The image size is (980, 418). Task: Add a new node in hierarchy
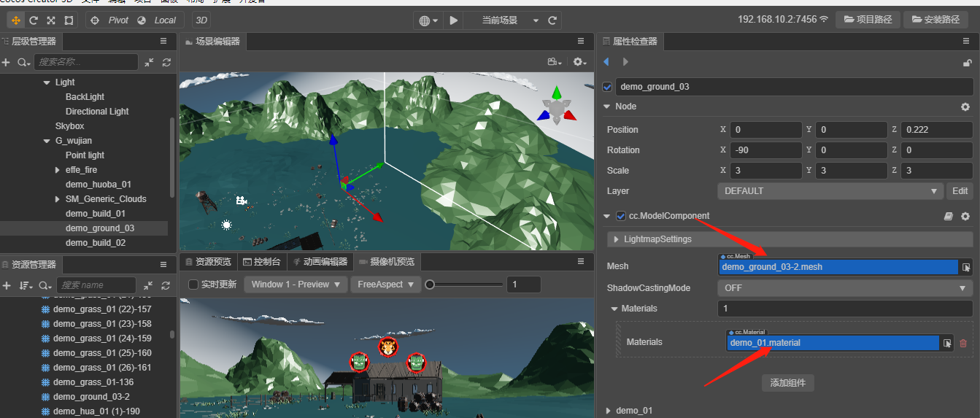coord(6,63)
